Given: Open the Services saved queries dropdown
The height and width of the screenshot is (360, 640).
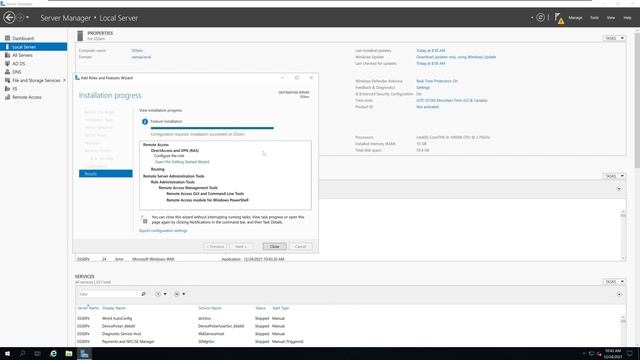Looking at the screenshot, I should click(180, 294).
